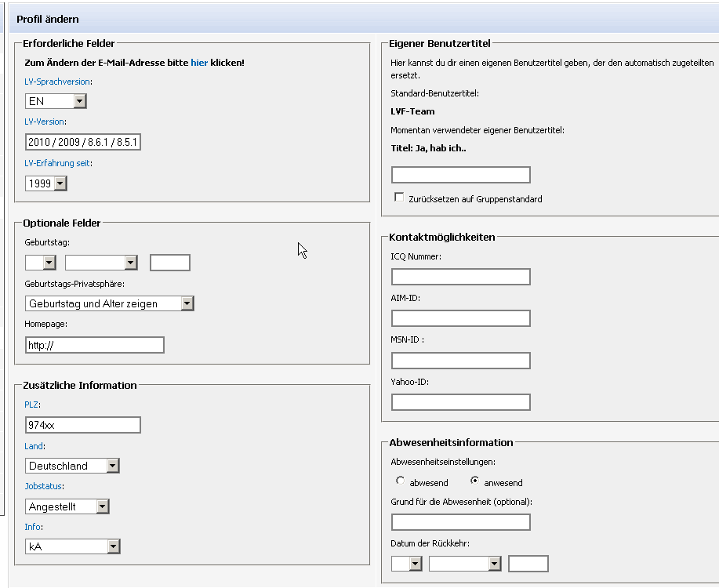Open the Datum der Rückkehr day dropdown
The height and width of the screenshot is (588, 719).
coord(407,564)
